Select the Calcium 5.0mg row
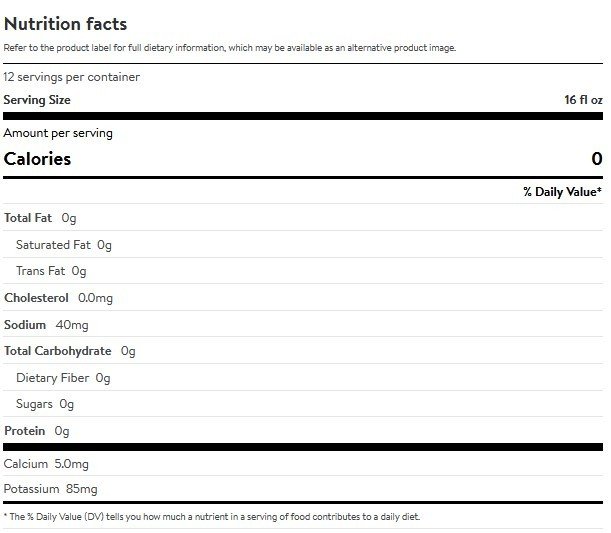This screenshot has height=533, width=611. pyautogui.click(x=303, y=464)
